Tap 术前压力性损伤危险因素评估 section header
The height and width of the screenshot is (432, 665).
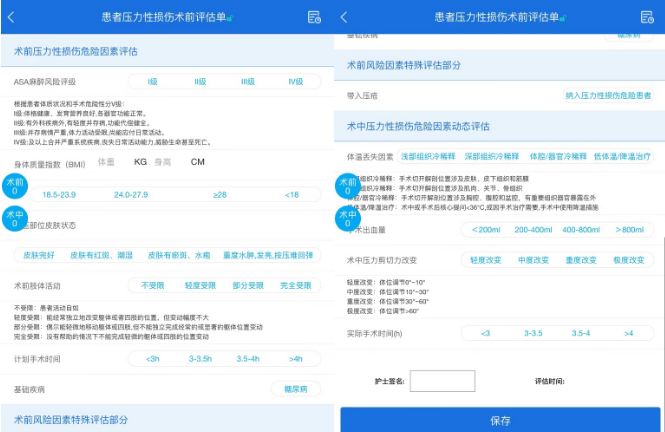pos(75,51)
